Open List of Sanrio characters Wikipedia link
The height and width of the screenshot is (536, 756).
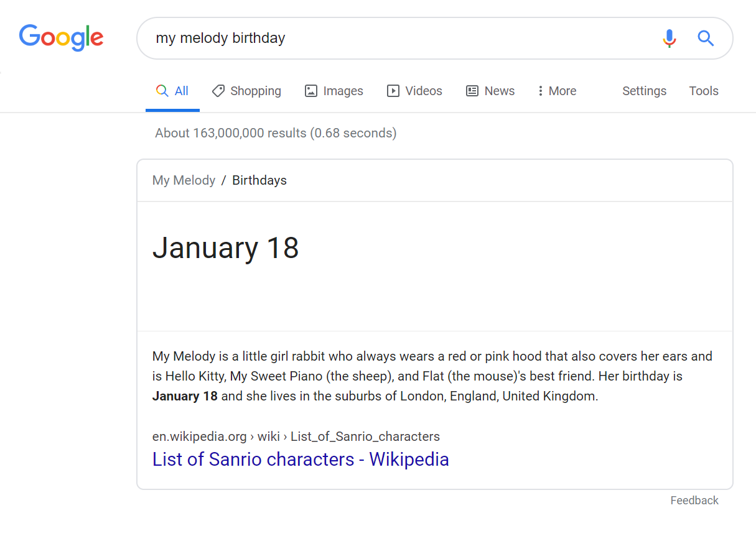pyautogui.click(x=301, y=460)
